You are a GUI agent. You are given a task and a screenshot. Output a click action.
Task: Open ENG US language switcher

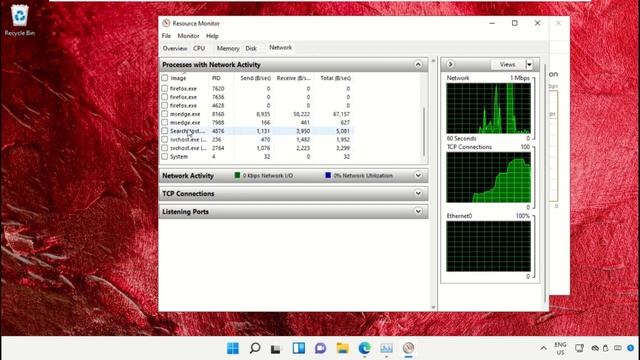tap(560, 348)
